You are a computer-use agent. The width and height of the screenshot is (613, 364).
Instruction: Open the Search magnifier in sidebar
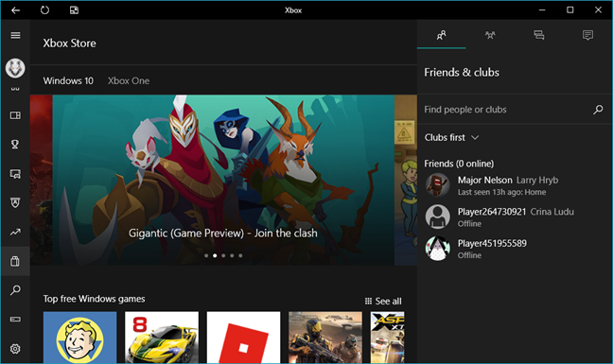pyautogui.click(x=15, y=290)
